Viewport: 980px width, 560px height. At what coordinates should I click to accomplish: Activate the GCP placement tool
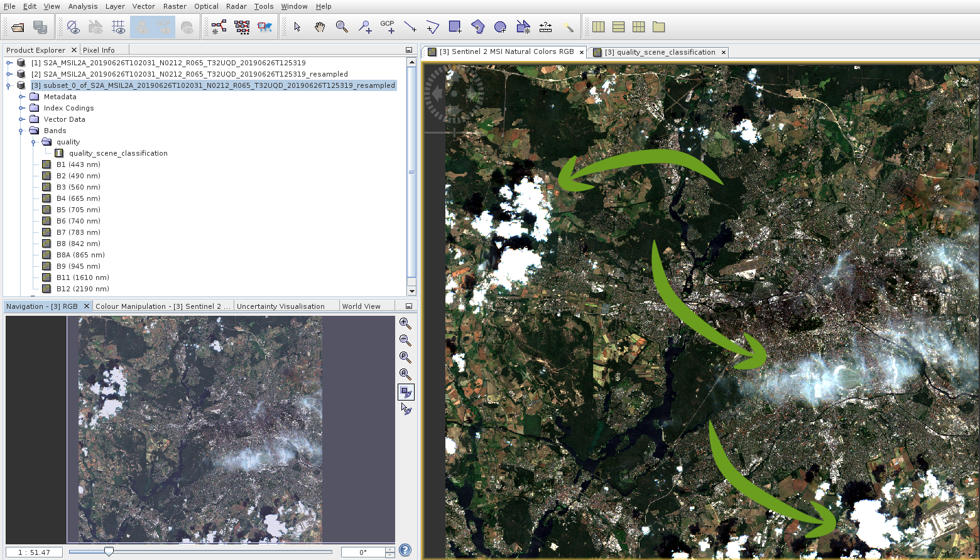[x=387, y=27]
